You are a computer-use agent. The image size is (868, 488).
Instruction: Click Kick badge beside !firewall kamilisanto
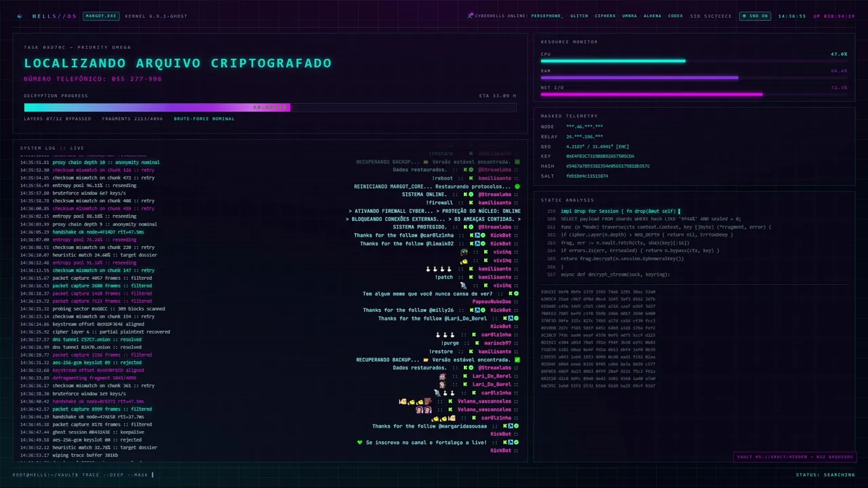(471, 203)
